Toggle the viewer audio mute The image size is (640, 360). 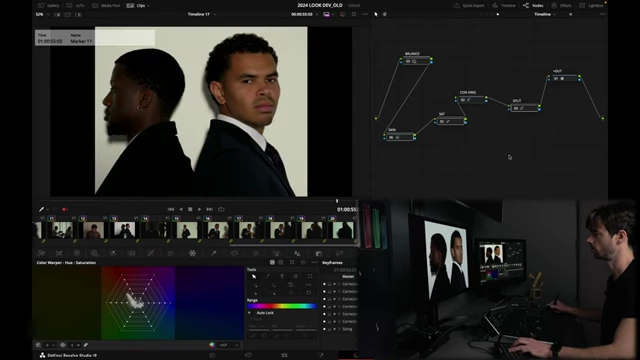pos(64,209)
